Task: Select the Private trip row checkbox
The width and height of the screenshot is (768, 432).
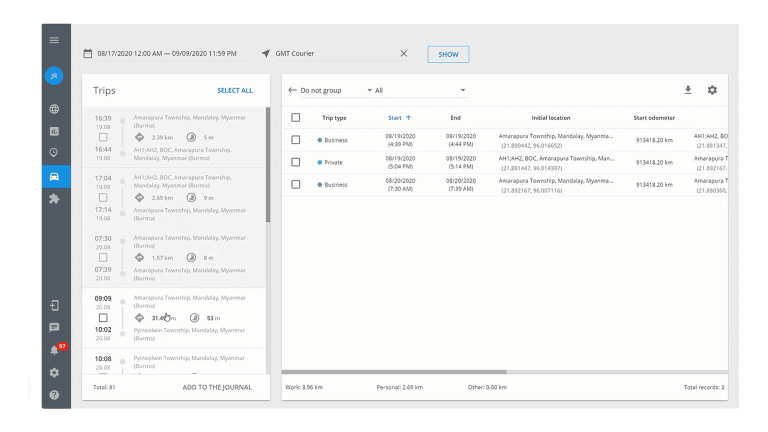Action: (295, 161)
